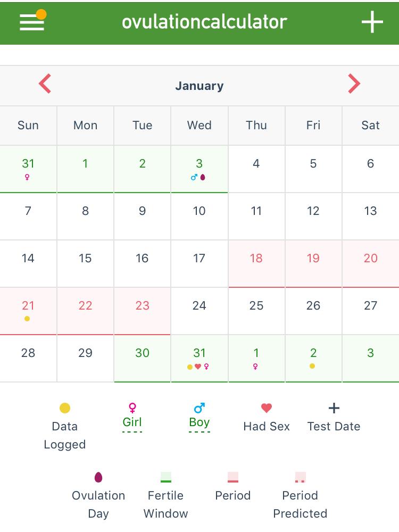Select January 3 with ovulation marker
This screenshot has width=399, height=532.
[199, 169]
